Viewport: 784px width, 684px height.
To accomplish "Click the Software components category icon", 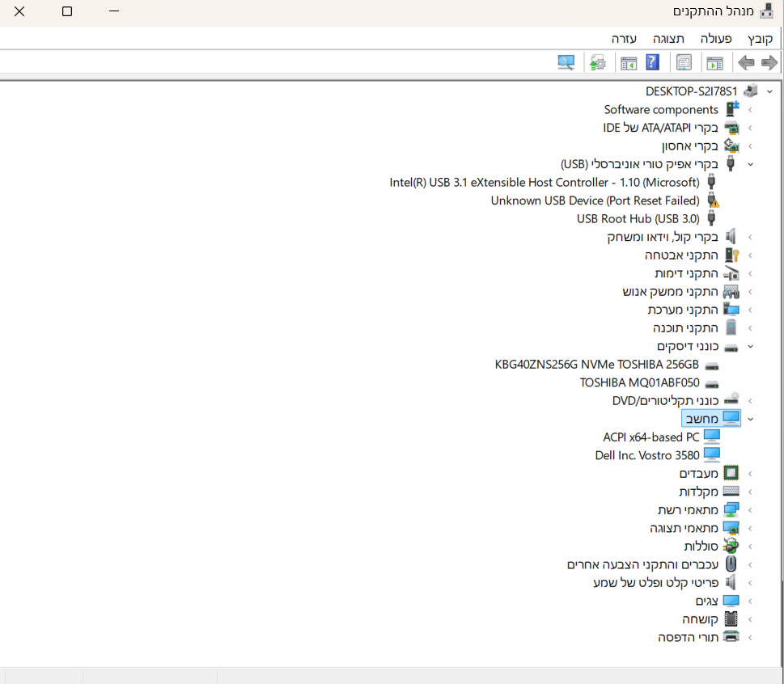I will pos(732,109).
